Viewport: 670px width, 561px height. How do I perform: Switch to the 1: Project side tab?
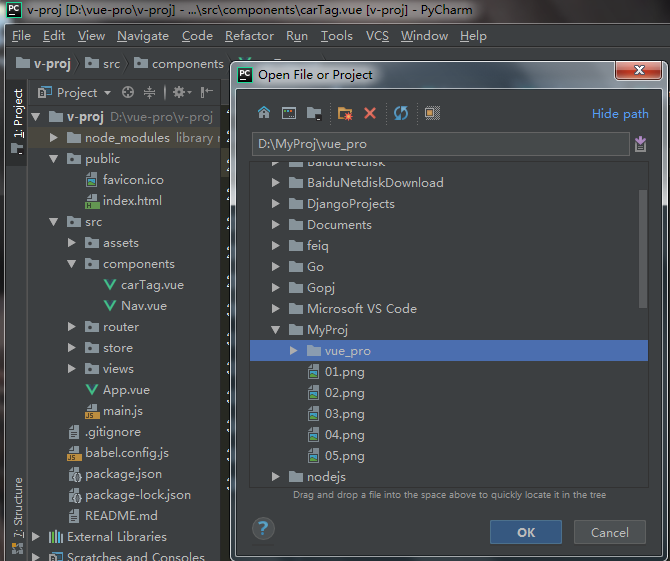18,120
